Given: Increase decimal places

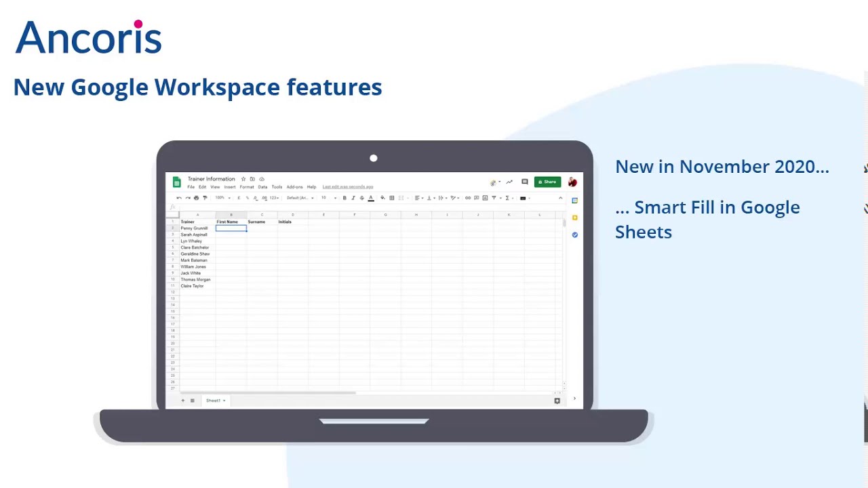Looking at the screenshot, I should (264, 198).
